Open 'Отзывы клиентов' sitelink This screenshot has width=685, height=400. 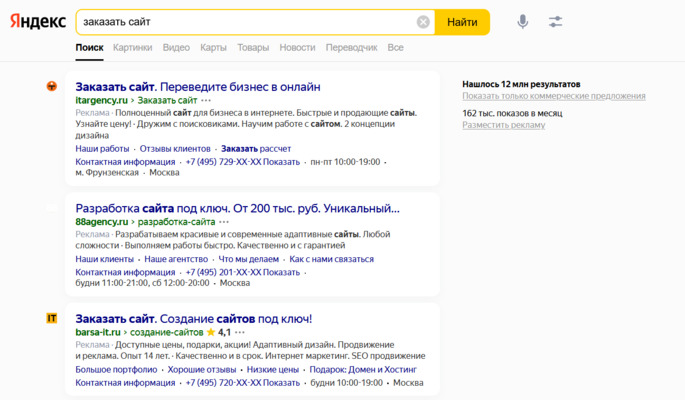point(175,149)
